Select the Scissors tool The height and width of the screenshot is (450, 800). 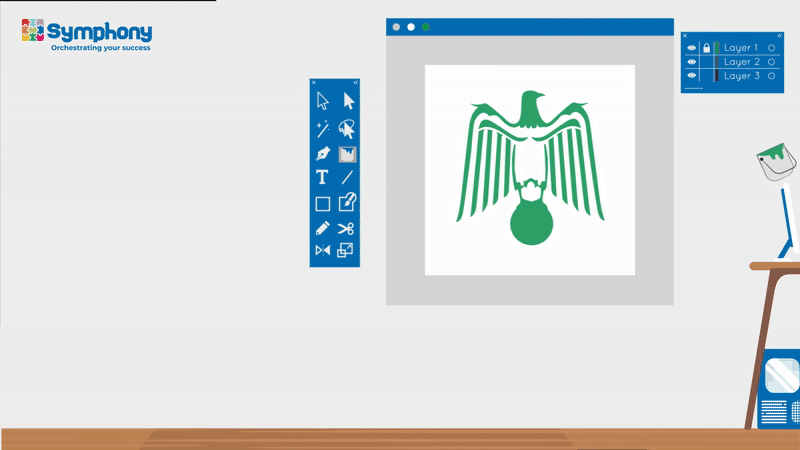coord(346,228)
